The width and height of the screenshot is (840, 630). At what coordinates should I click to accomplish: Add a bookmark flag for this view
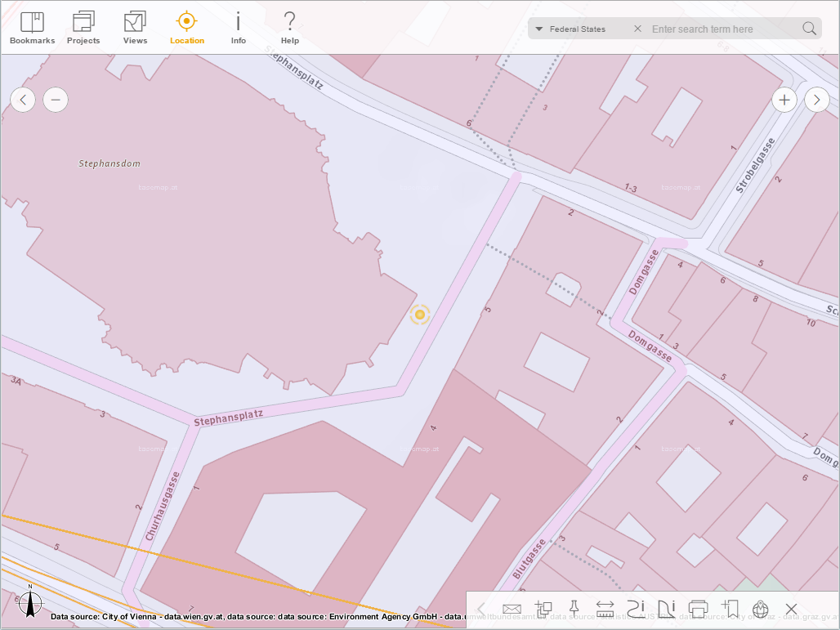[x=730, y=609]
